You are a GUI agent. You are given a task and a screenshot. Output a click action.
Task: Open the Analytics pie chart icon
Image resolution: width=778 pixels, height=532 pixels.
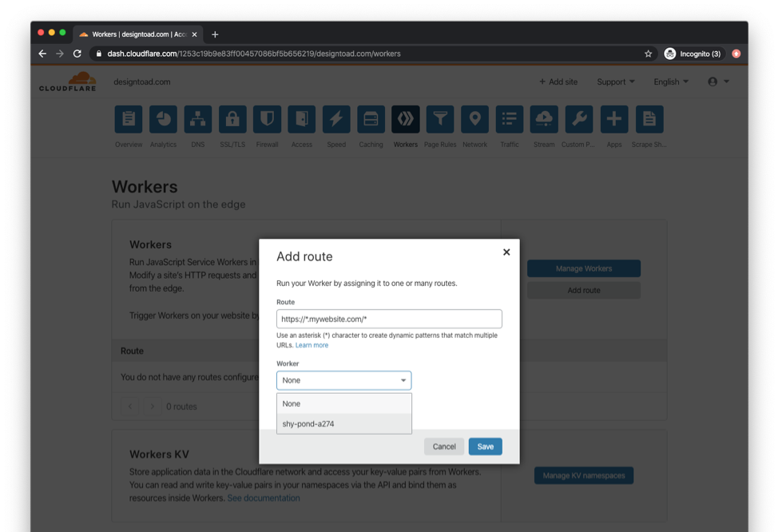(163, 119)
